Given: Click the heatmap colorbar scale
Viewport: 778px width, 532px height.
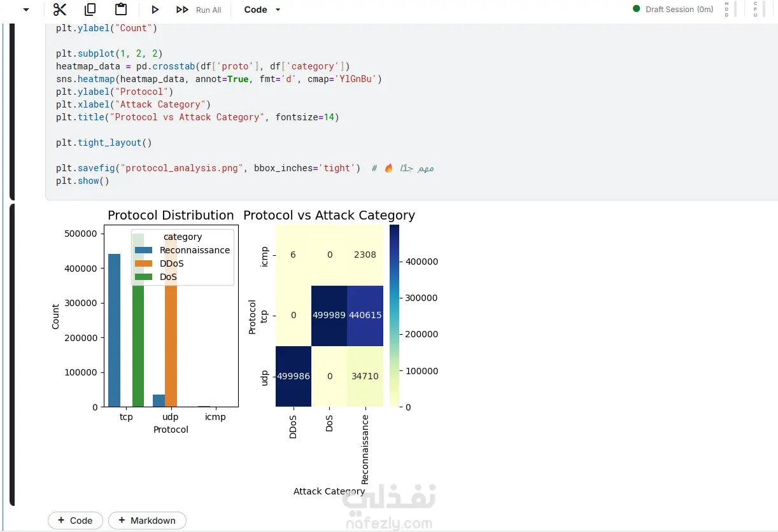Looking at the screenshot, I should [394, 316].
